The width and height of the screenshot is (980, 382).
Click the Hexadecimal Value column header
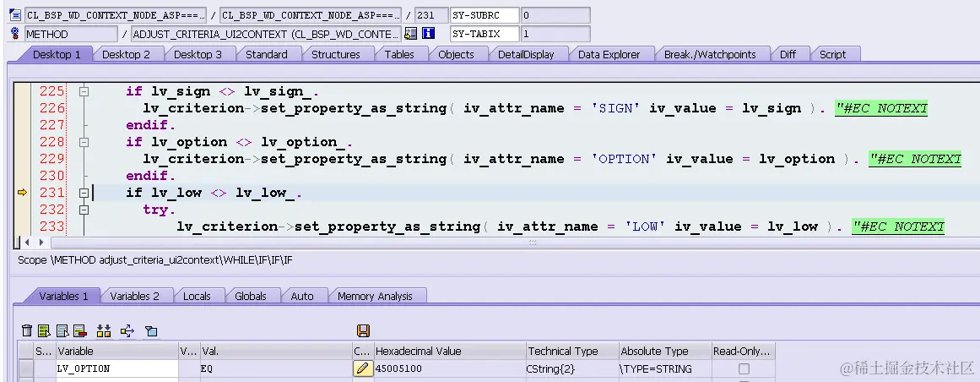coord(449,352)
